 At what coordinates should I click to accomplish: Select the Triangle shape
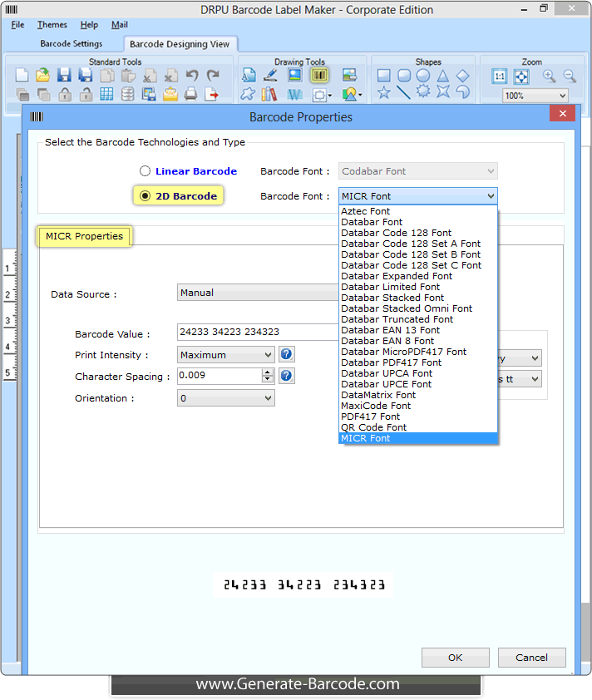[443, 76]
